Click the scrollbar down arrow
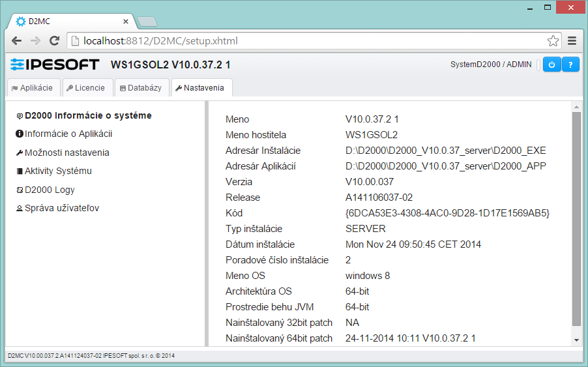Image resolution: width=588 pixels, height=367 pixels. point(576,340)
